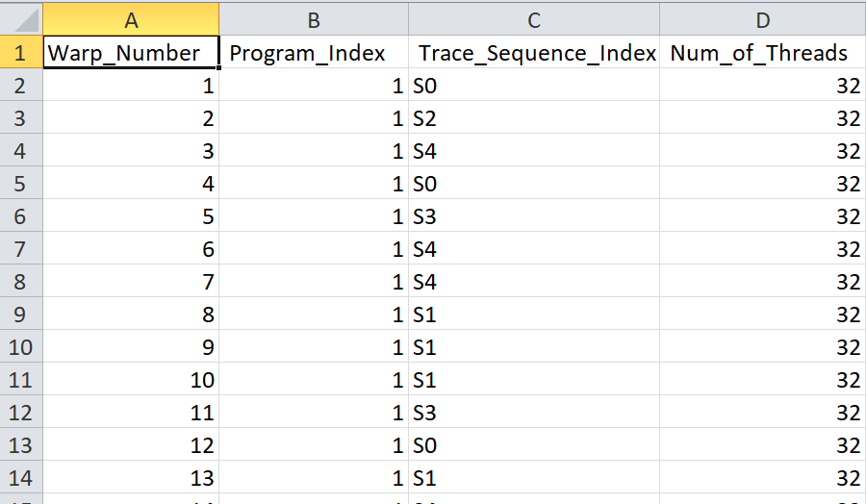Click the S3 cell in row 6

point(534,216)
